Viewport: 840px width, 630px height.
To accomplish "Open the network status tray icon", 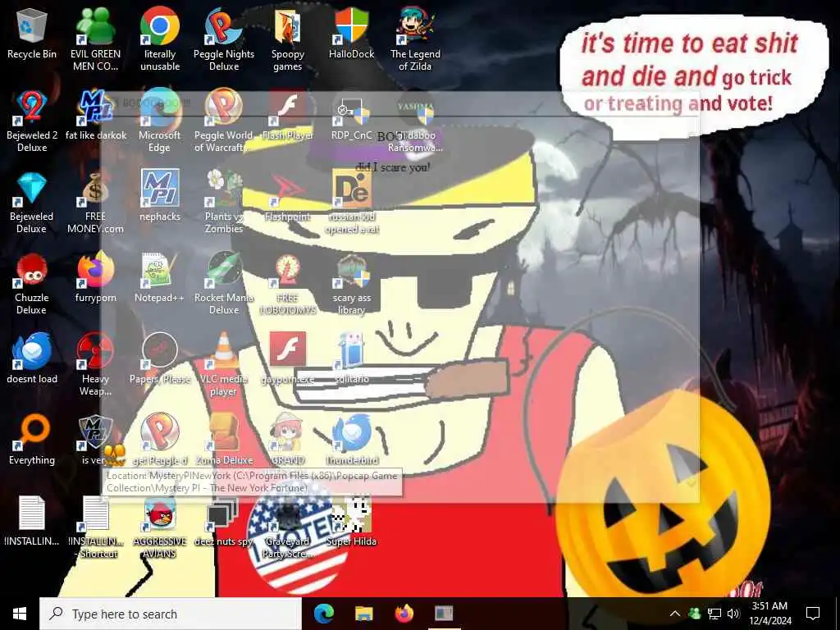I will click(x=714, y=614).
